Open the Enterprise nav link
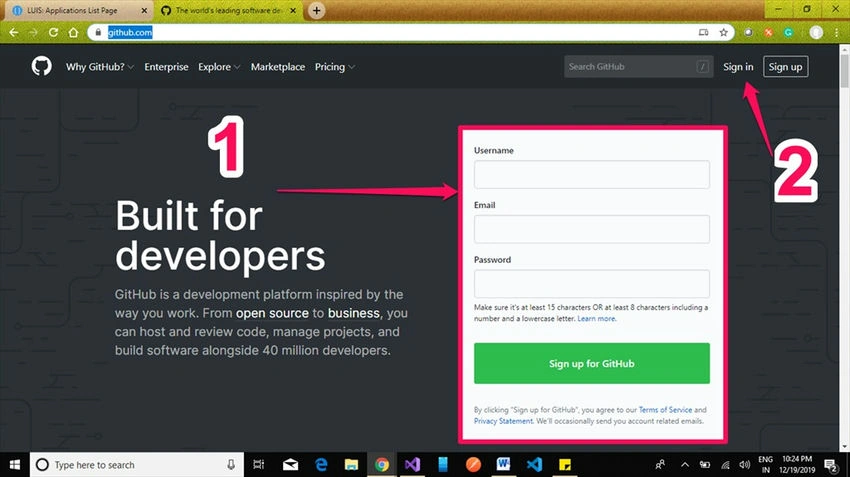This screenshot has width=850, height=477. (x=166, y=67)
